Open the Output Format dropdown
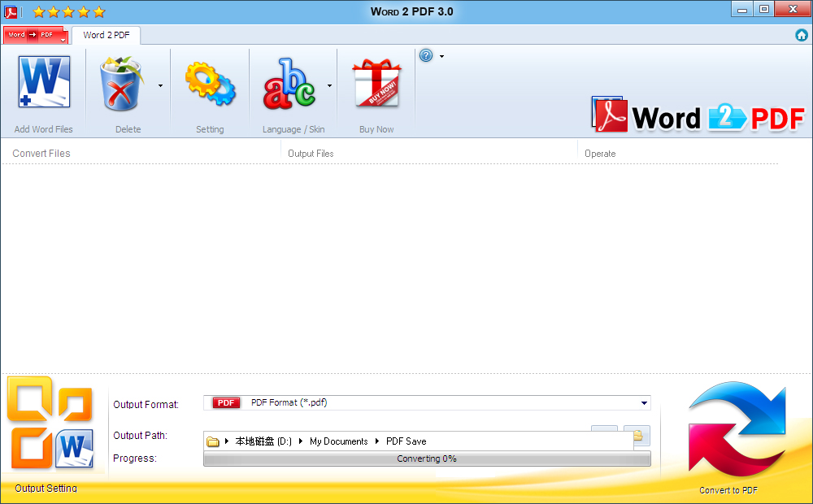 [644, 403]
